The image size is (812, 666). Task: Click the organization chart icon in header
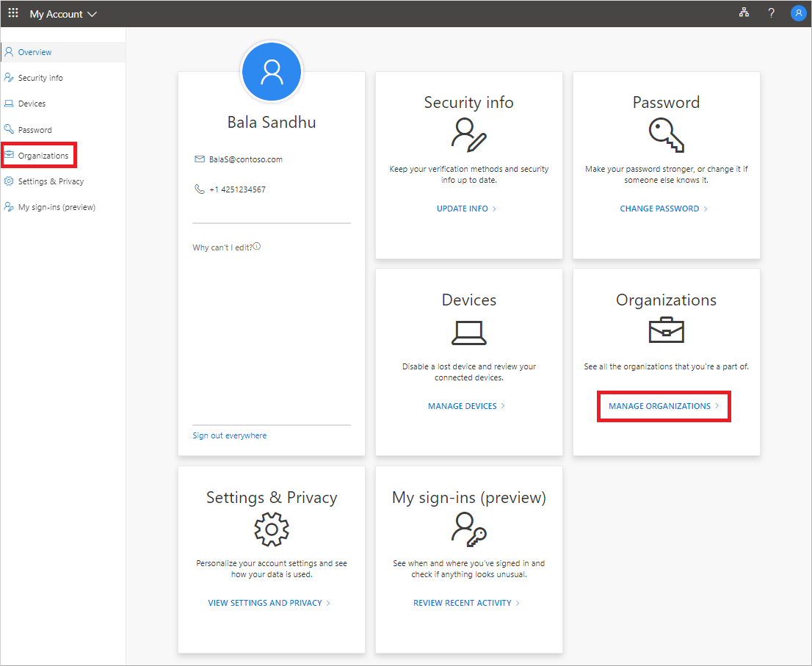click(744, 13)
